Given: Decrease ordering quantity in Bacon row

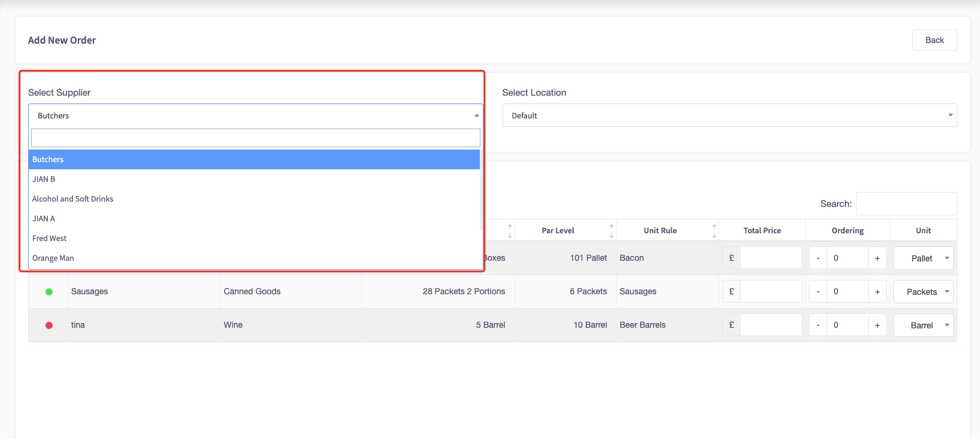Looking at the screenshot, I should 818,258.
